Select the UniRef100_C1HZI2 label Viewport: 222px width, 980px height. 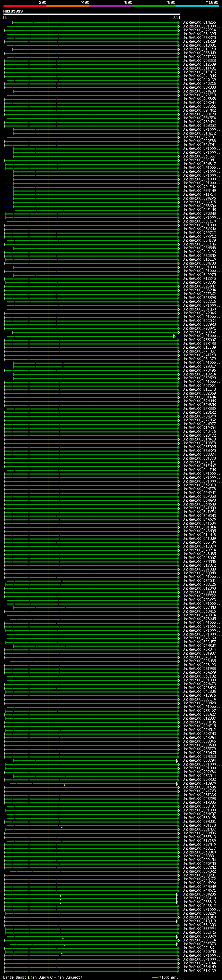199,133
